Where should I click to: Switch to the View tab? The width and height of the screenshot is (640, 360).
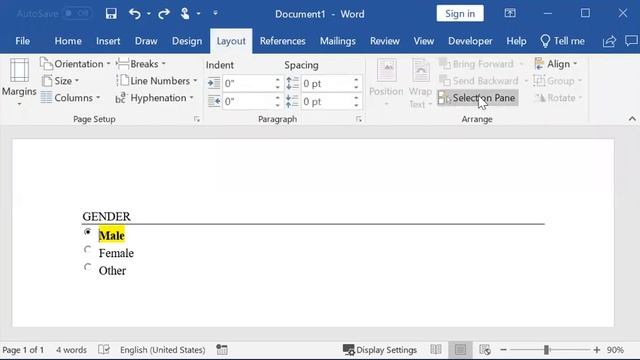tap(424, 41)
